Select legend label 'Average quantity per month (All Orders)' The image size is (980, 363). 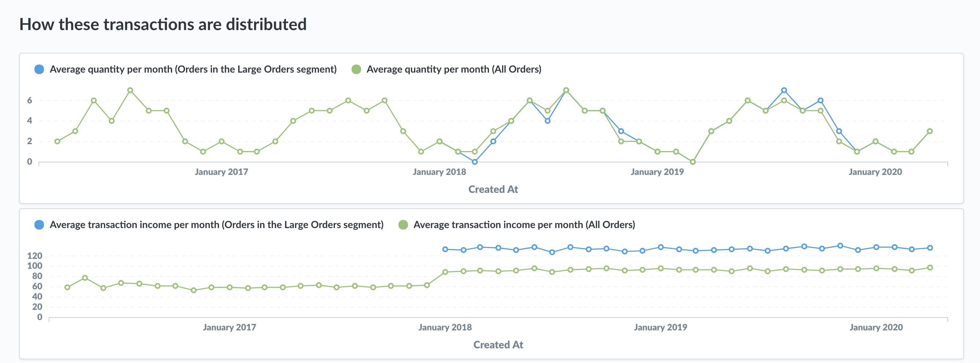(x=453, y=69)
